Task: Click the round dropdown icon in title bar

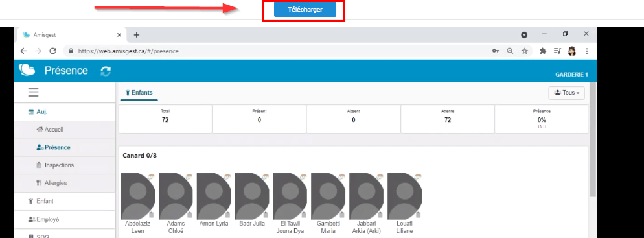Action: point(525,35)
